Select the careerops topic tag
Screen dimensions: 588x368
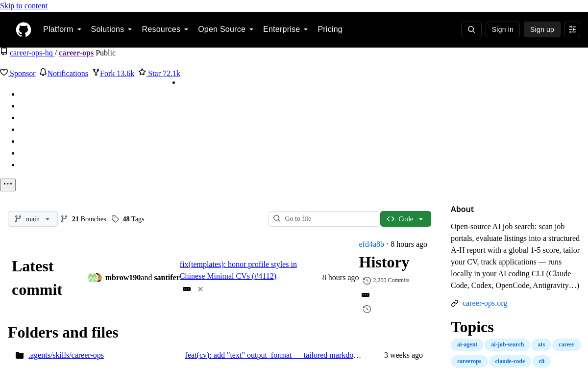[x=469, y=362]
